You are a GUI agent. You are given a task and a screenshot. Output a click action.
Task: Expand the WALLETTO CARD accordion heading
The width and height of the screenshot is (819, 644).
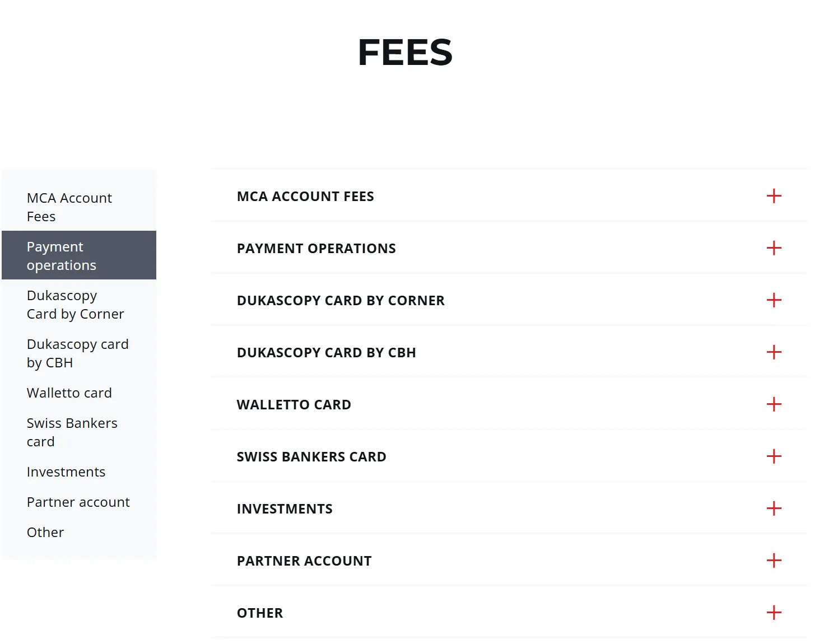tap(294, 405)
